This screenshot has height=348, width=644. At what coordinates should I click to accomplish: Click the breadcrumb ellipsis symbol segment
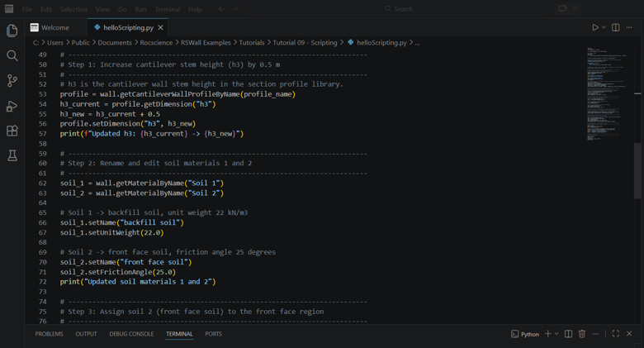coord(417,43)
